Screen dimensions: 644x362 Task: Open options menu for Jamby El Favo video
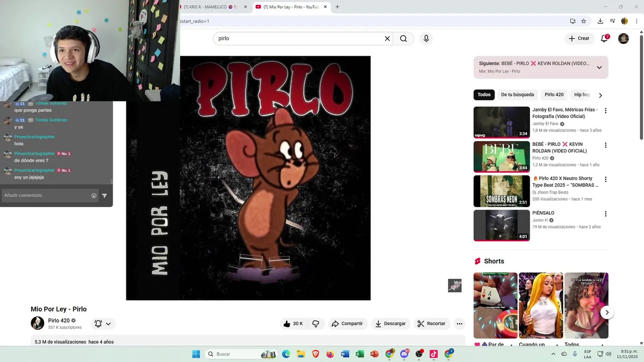pos(606,111)
